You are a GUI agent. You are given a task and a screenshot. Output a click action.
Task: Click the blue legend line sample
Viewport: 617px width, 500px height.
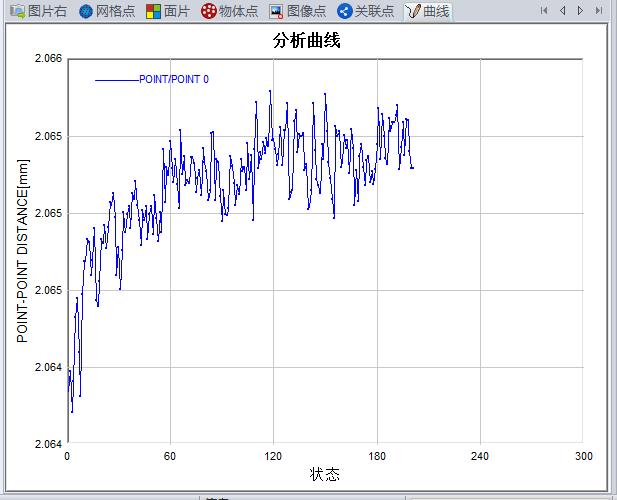[116, 79]
